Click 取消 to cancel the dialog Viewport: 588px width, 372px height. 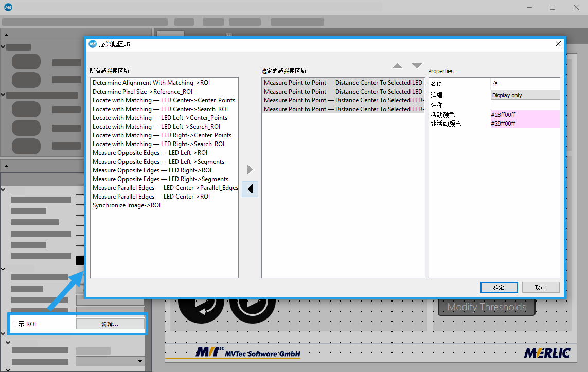(x=540, y=287)
